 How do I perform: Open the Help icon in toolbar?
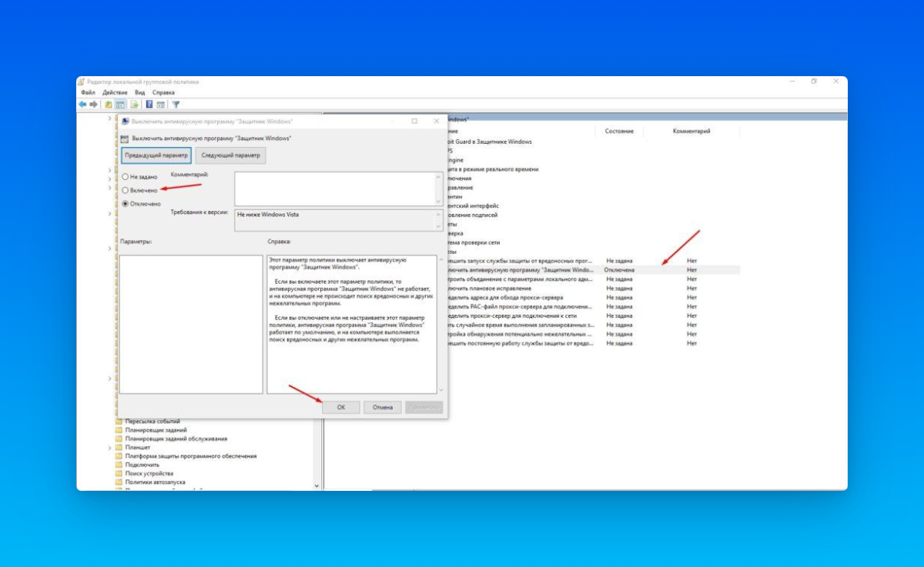pos(149,105)
